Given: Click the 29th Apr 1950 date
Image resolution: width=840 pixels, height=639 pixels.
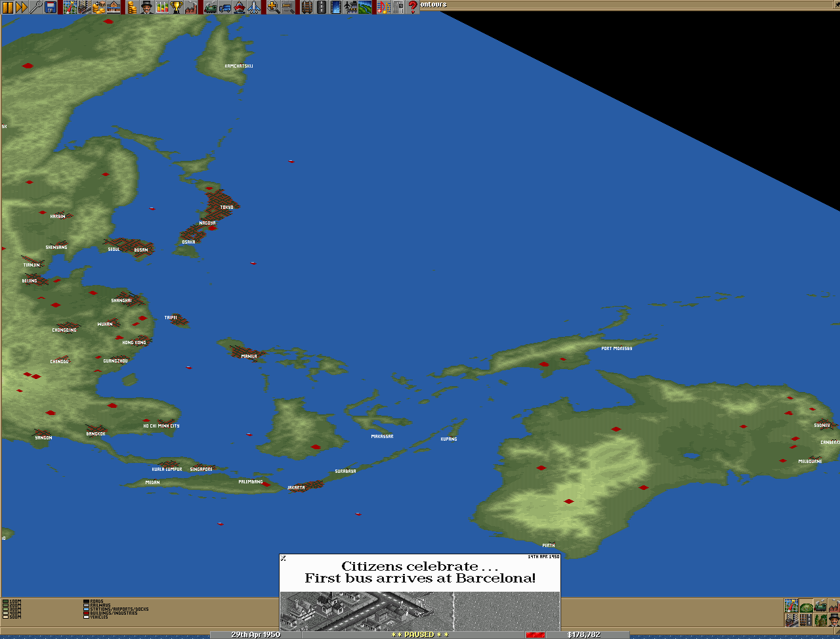Looking at the screenshot, I should (256, 635).
